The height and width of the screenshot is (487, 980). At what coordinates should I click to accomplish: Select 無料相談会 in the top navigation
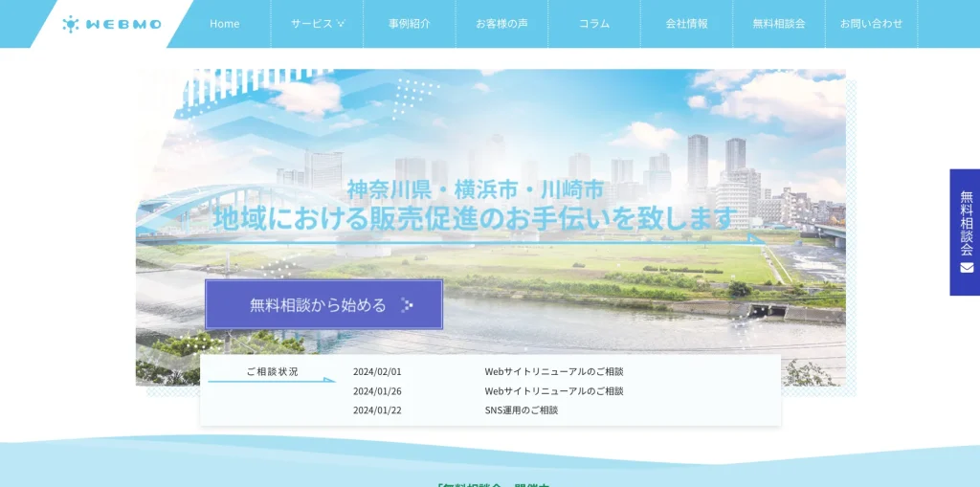coord(779,24)
